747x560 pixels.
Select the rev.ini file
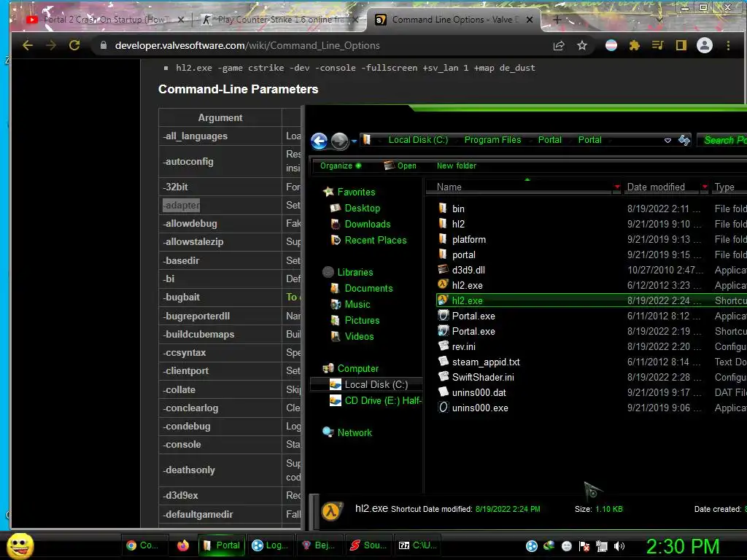tap(463, 346)
